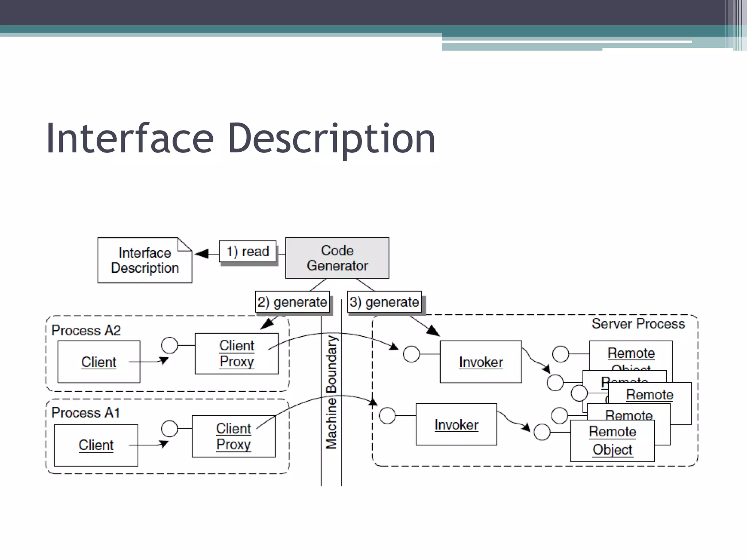Click the frontmost Remote Object box
The height and width of the screenshot is (560, 747).
(x=612, y=441)
